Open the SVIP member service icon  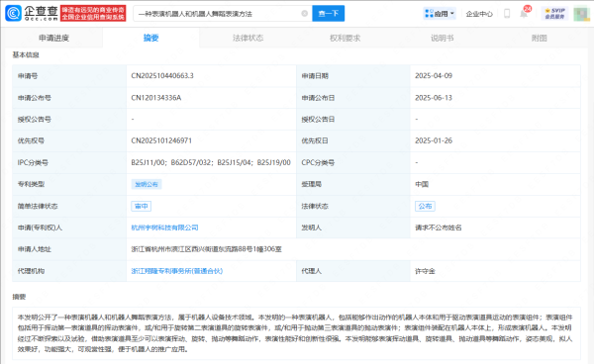tap(555, 14)
